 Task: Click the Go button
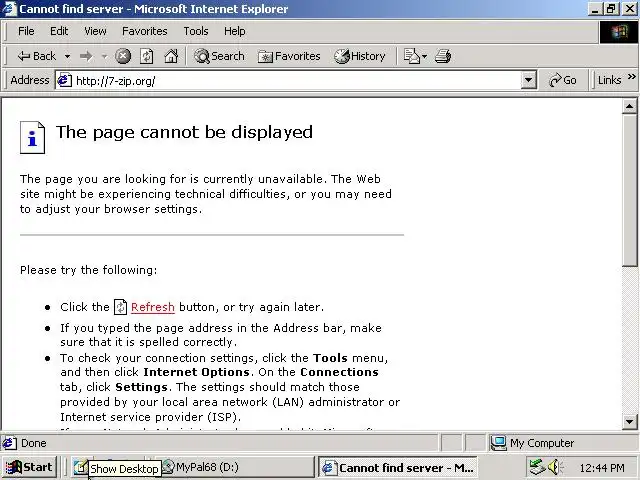(562, 80)
